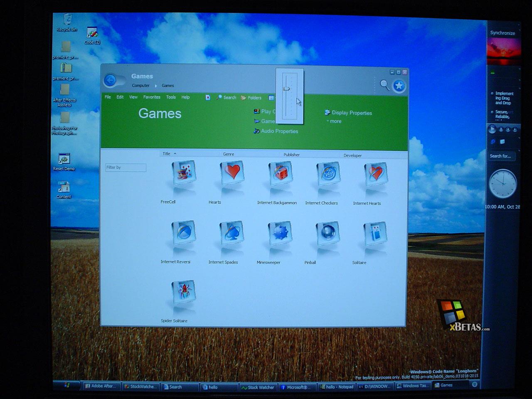Switch to Adobe After... taskbar button

[102, 386]
